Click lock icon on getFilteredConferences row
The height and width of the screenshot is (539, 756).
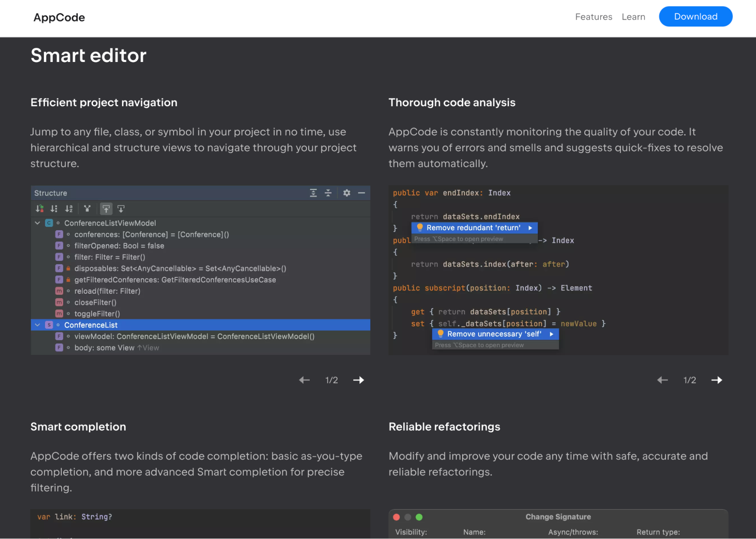click(x=68, y=280)
